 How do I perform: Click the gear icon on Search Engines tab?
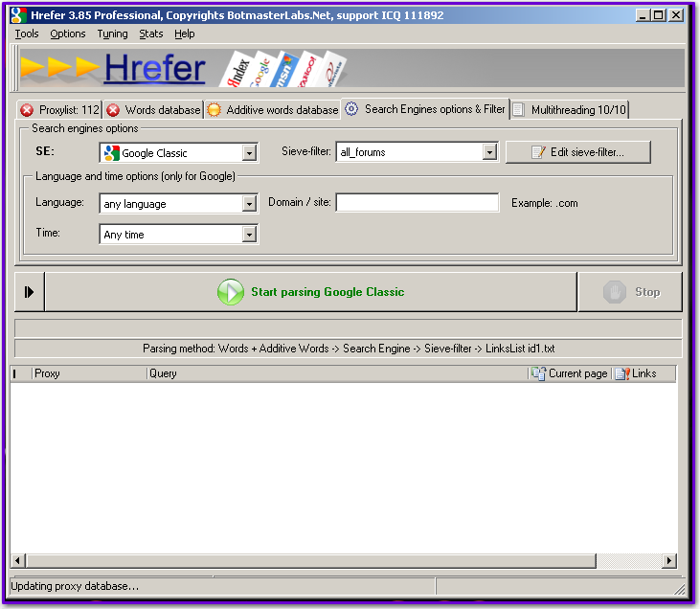tap(351, 109)
